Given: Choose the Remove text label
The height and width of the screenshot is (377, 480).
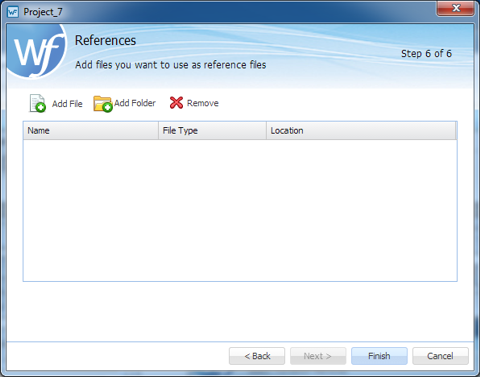Looking at the screenshot, I should (203, 103).
